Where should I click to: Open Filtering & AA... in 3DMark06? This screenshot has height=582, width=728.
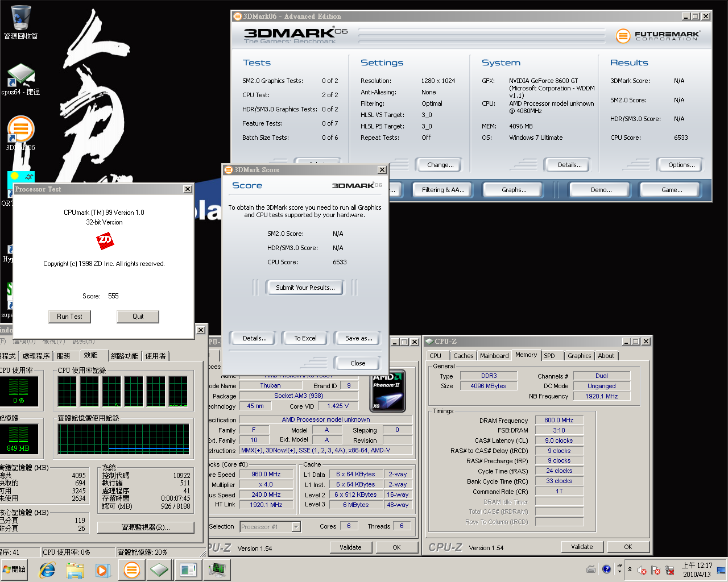[x=443, y=190]
